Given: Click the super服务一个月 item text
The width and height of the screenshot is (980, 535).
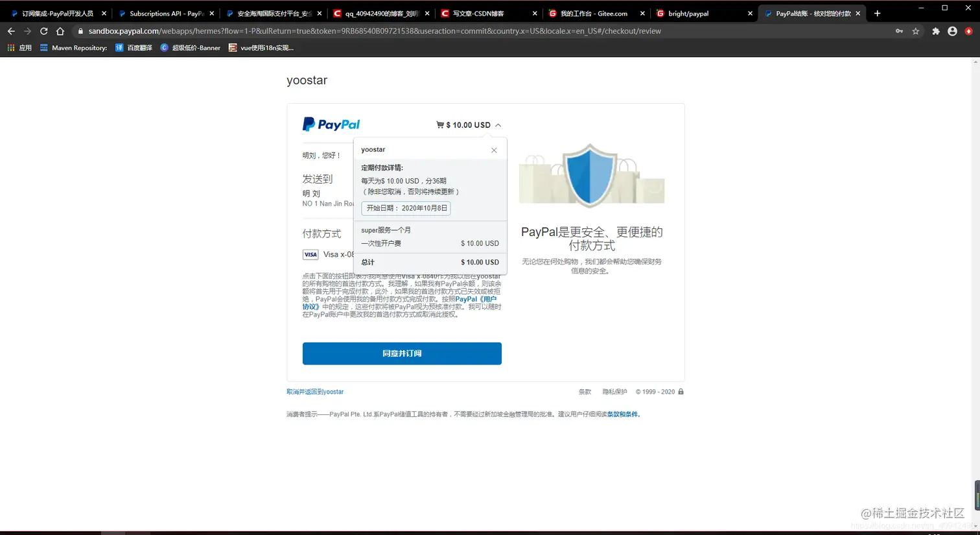Looking at the screenshot, I should pos(386,230).
